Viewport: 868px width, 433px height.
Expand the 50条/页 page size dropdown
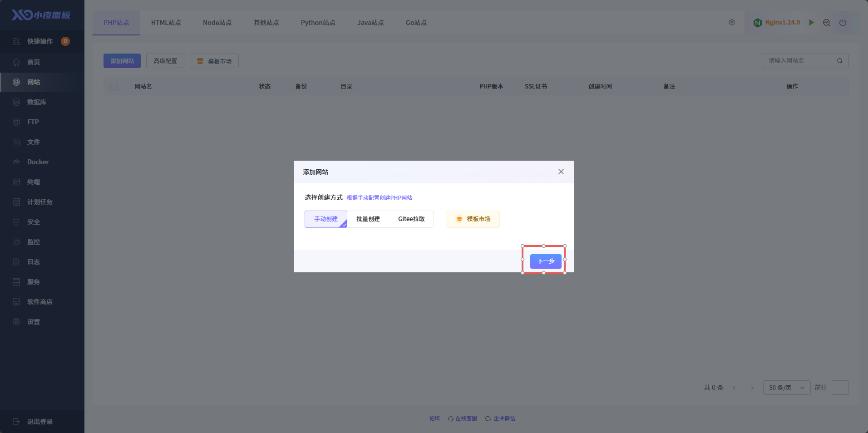point(786,388)
